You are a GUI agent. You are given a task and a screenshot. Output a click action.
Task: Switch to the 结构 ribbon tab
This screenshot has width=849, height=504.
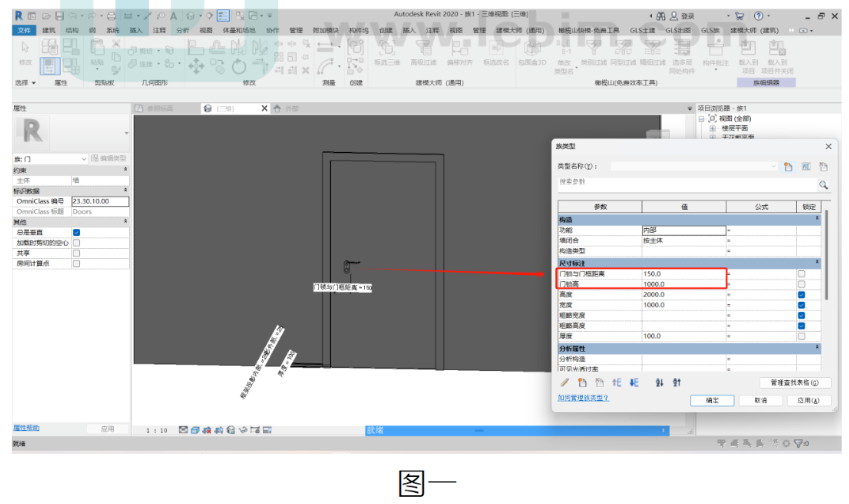click(x=71, y=30)
